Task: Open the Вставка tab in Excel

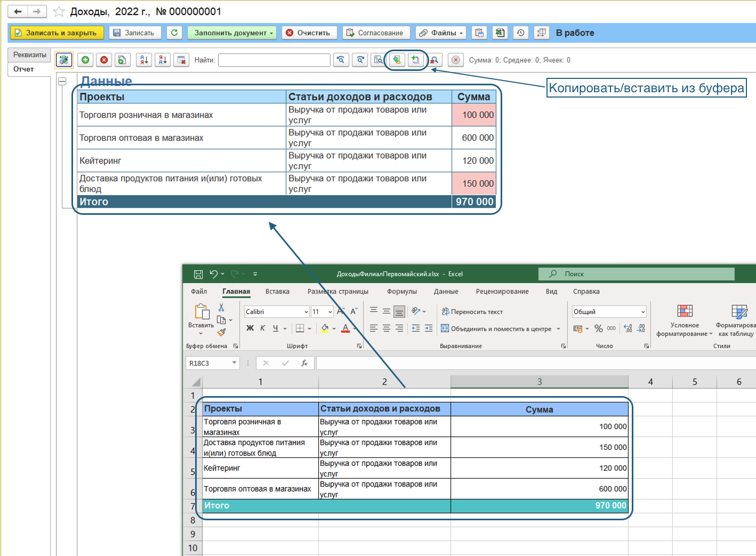Action: [277, 292]
